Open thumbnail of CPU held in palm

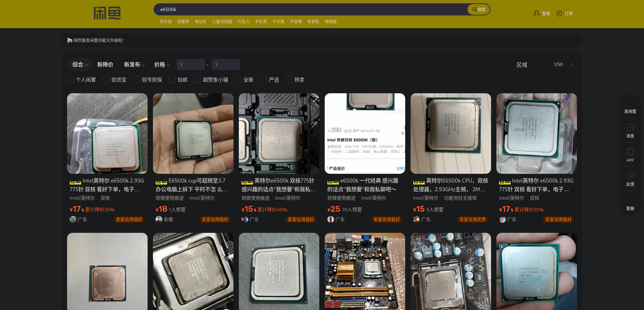(x=193, y=134)
